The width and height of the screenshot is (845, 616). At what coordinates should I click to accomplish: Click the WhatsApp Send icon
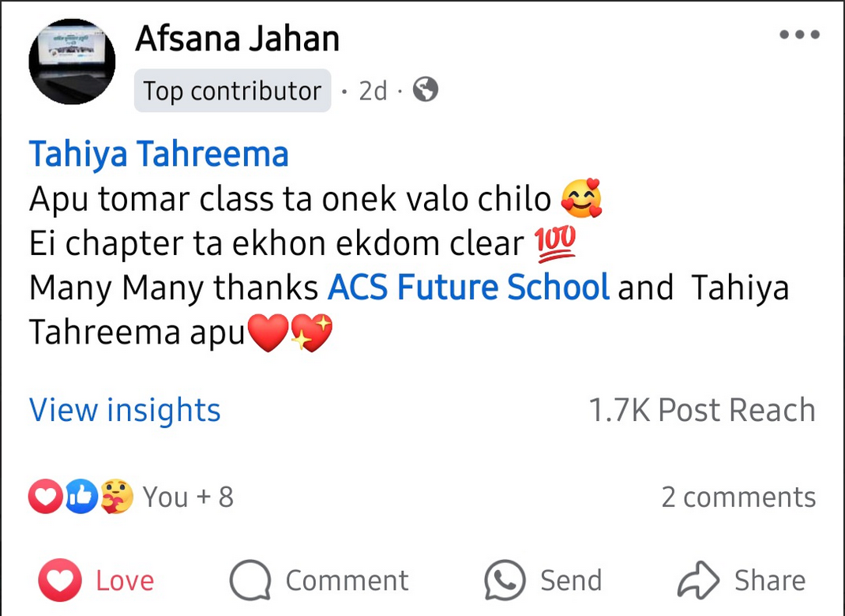505,581
